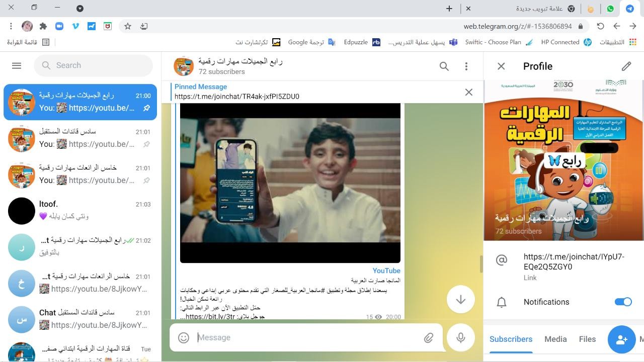The width and height of the screenshot is (644, 362).
Task: Open the ltoof. chat conversation
Action: pos(80,210)
